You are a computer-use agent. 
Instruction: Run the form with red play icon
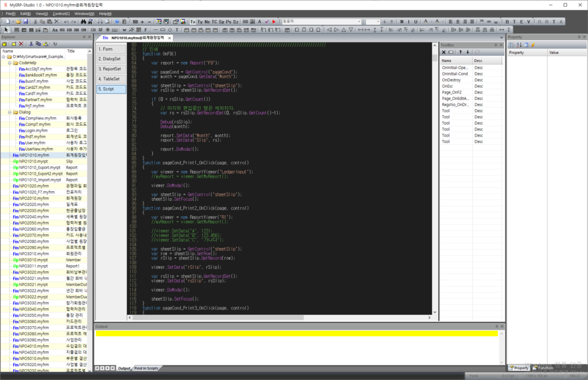click(274, 22)
